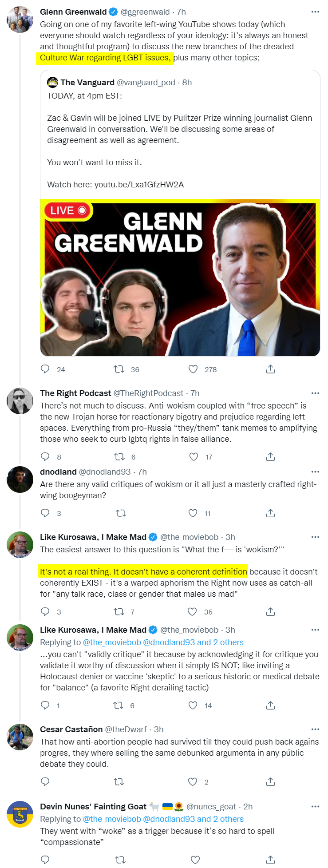Open The Vanguard live video thumbnail

click(180, 277)
